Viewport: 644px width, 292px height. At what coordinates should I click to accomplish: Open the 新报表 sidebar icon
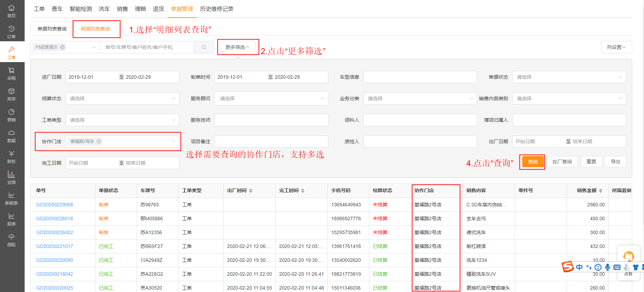(x=11, y=195)
